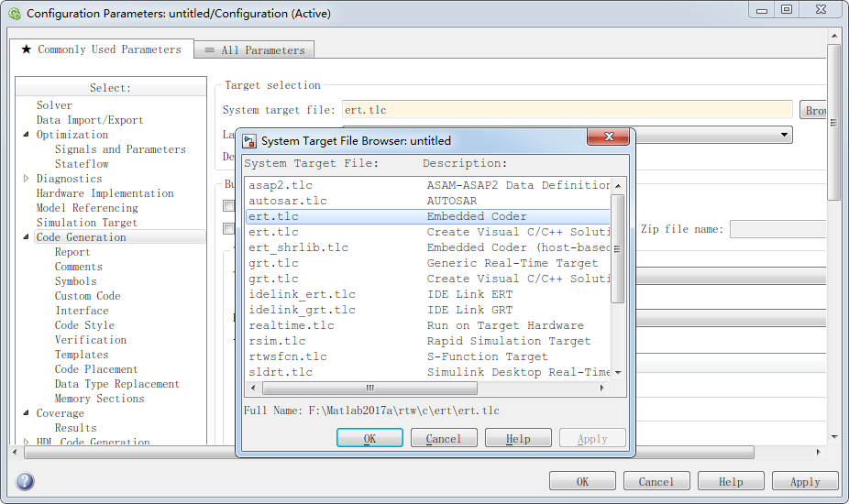Image resolution: width=849 pixels, height=504 pixels.
Task: Select grt.tlc Generic Real-Time Target
Action: [x=428, y=263]
